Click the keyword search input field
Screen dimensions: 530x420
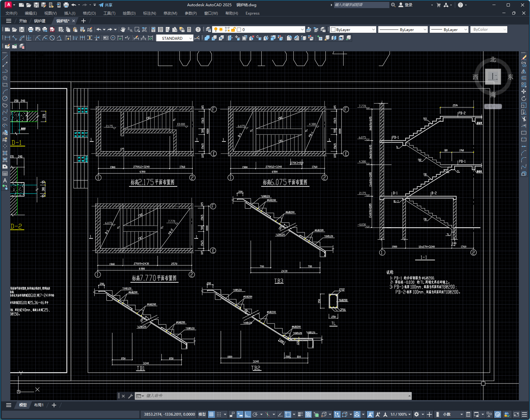click(x=361, y=5)
